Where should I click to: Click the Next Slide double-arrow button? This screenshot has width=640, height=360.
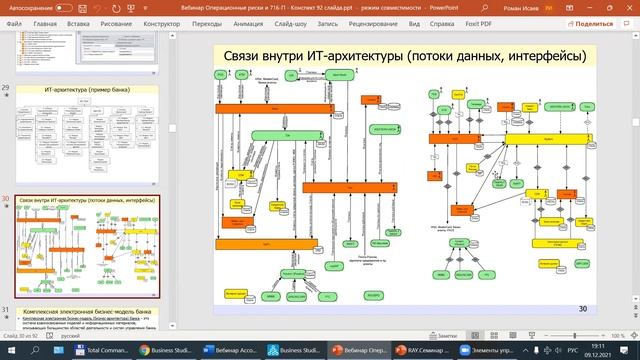(x=636, y=316)
